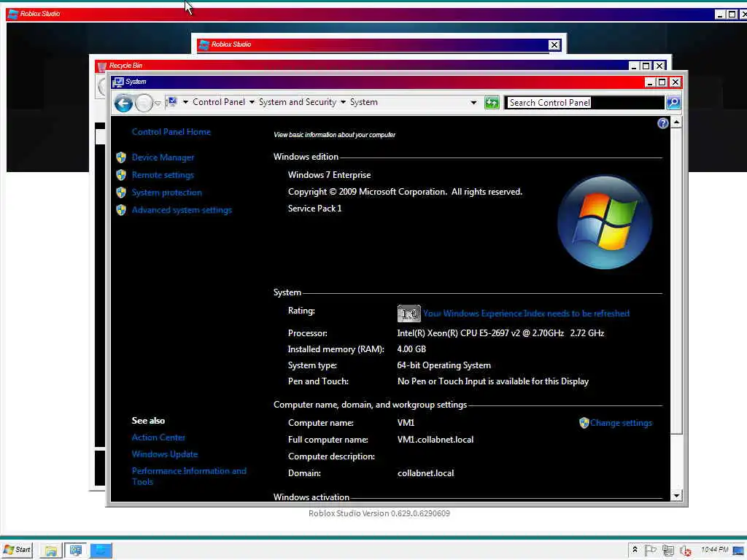Click the green Refresh button
Image resolution: width=747 pixels, height=560 pixels.
(x=492, y=102)
